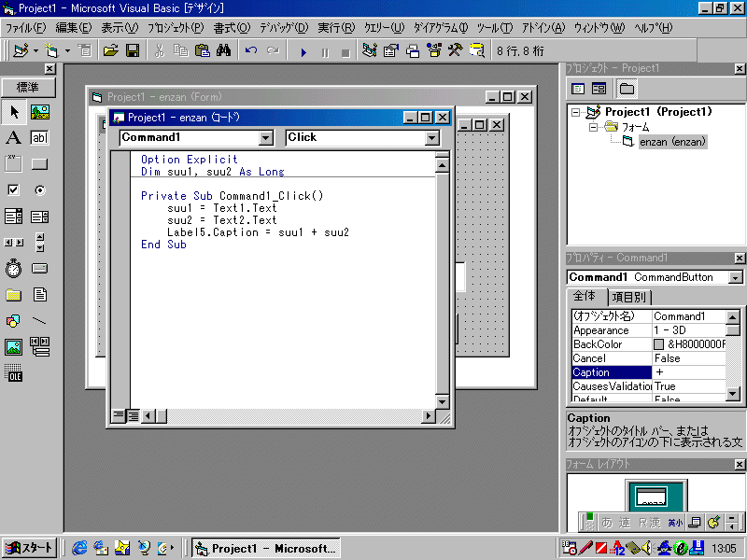
Task: Select enzan (enzan) form in tree
Action: [672, 142]
